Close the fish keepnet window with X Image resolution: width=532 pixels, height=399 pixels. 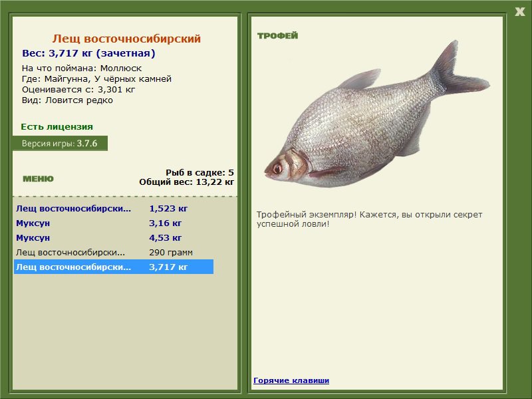[519, 12]
